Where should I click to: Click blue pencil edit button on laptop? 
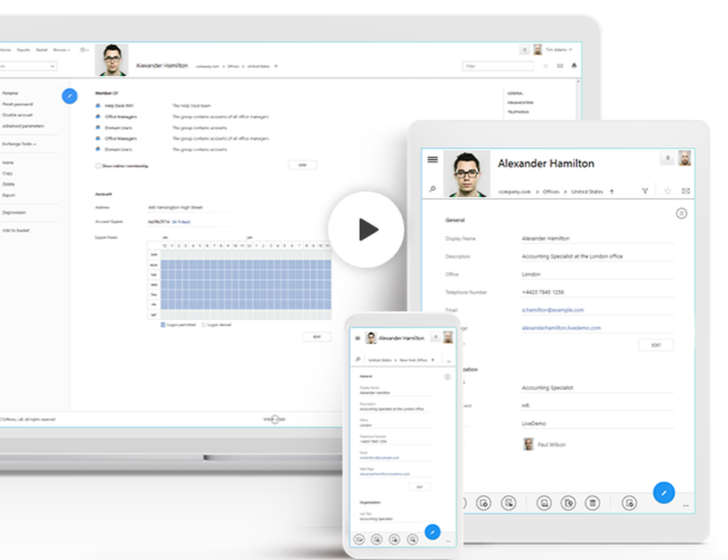tap(70, 96)
